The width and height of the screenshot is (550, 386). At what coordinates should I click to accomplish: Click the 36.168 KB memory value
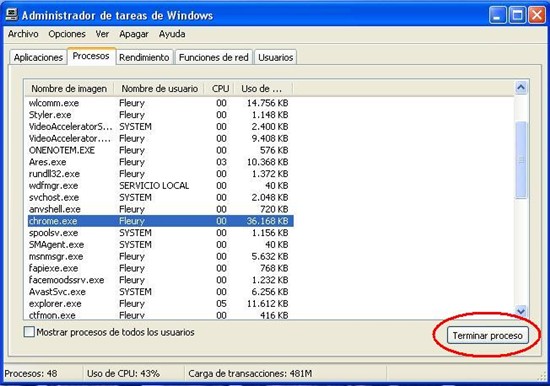point(267,221)
